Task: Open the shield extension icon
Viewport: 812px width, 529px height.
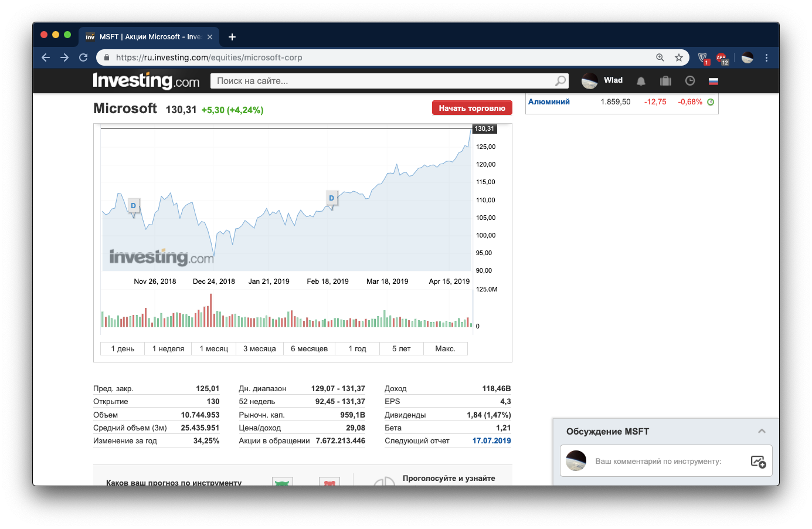Action: pyautogui.click(x=703, y=57)
